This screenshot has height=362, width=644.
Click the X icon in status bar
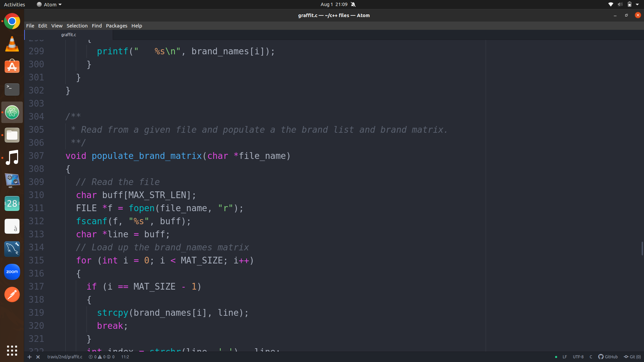click(x=38, y=357)
